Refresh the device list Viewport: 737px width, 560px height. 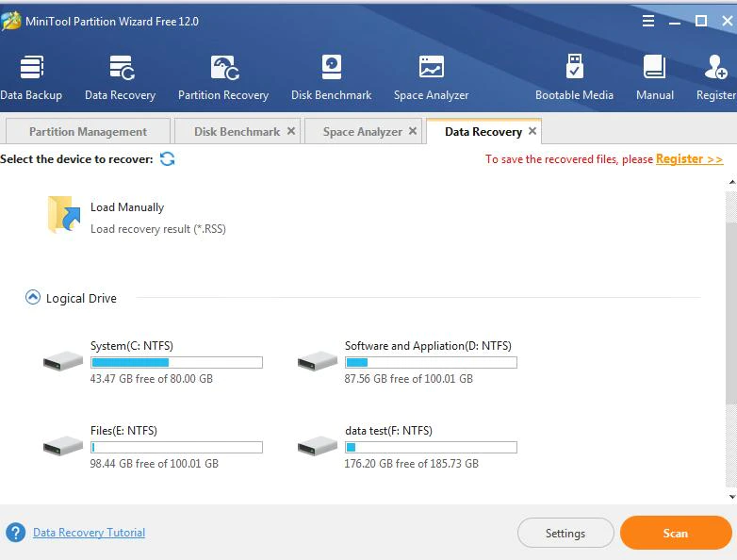click(x=168, y=159)
